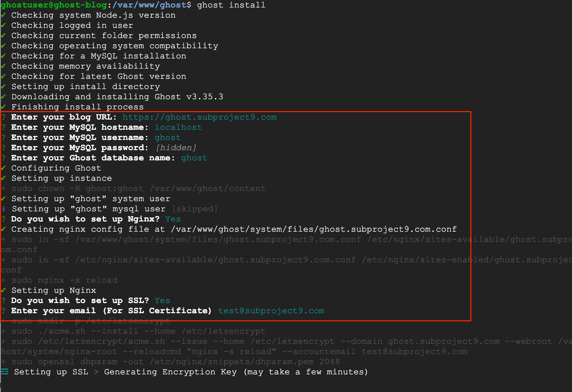Click 'Enter your MySQL password:' label
This screenshot has height=392, width=572.
[x=80, y=148]
